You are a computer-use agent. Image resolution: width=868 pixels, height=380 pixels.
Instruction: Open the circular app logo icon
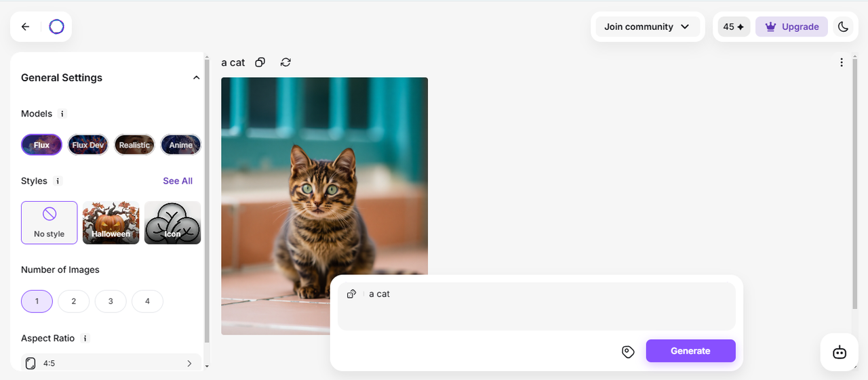[x=57, y=27]
